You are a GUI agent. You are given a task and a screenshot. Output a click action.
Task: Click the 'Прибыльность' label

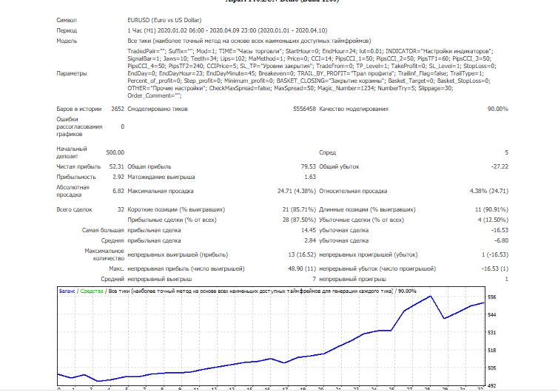coord(75,177)
